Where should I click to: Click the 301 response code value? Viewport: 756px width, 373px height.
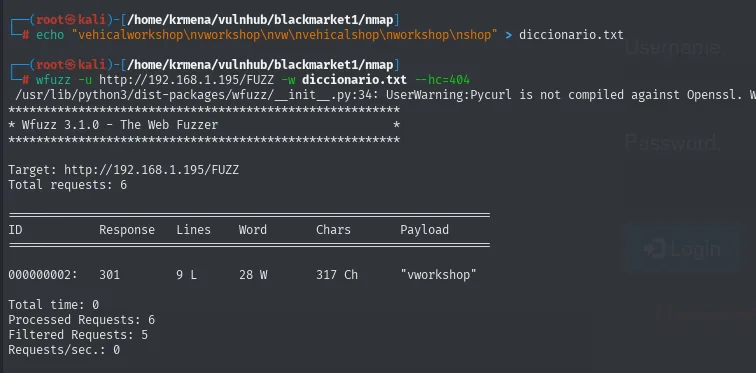(109, 275)
